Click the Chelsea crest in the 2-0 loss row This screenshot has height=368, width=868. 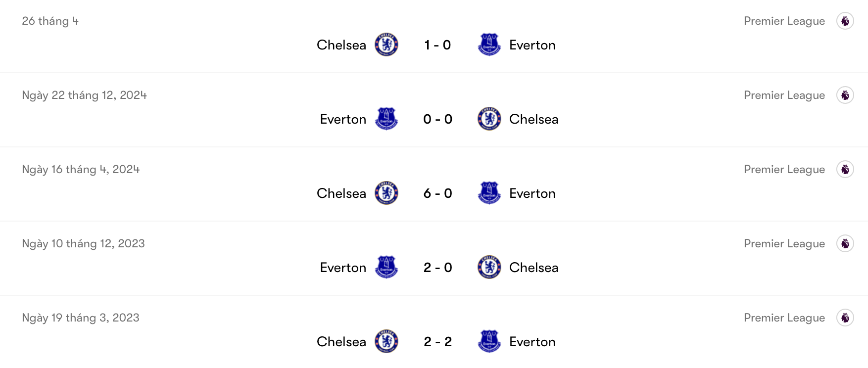point(489,267)
